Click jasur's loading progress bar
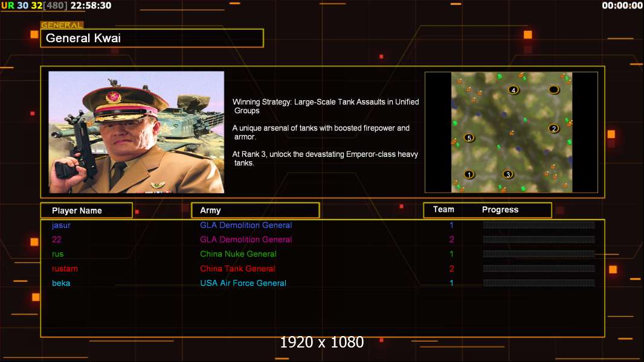Viewport: 644px width, 362px height. [x=539, y=224]
